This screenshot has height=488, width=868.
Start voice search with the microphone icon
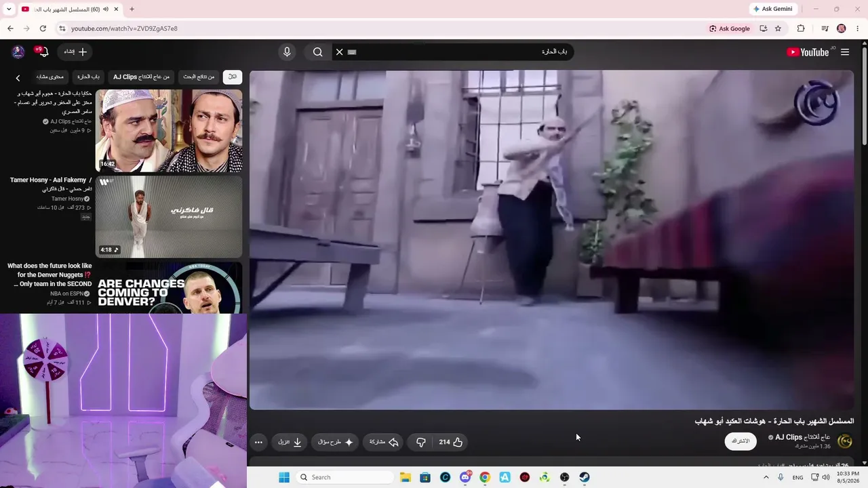tap(287, 52)
